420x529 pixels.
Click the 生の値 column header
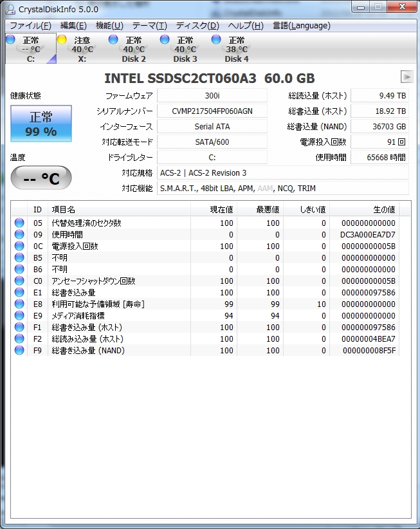point(365,210)
